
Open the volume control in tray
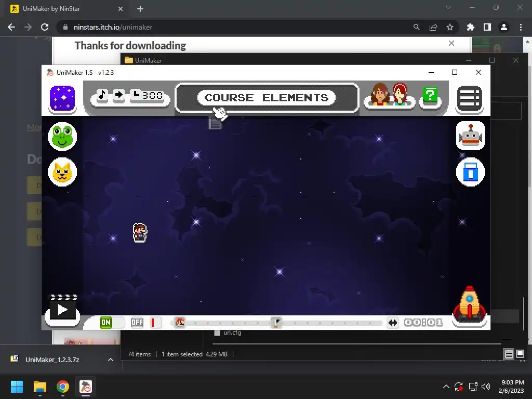coord(486,387)
